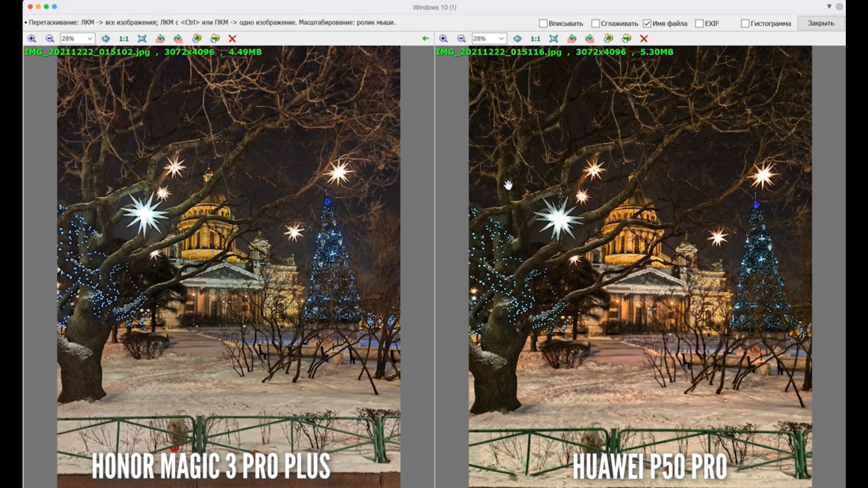Enable the EXIF checkbox
The image size is (868, 488).
click(x=699, y=23)
